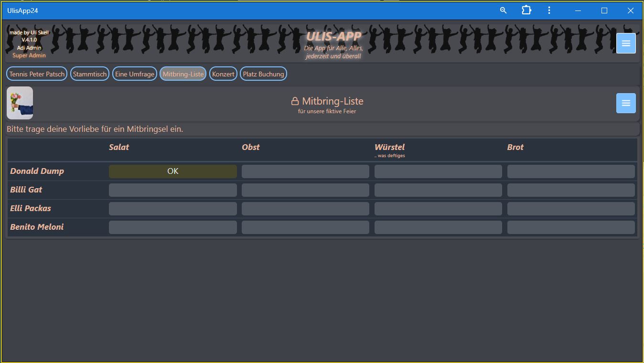Toggle off Donald Dump's Salat OK cell
Image resolution: width=644 pixels, height=363 pixels.
tap(172, 171)
